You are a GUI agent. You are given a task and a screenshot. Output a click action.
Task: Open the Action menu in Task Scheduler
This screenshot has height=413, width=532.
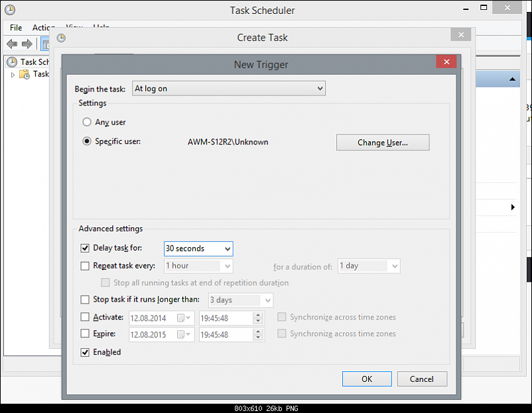(43, 27)
